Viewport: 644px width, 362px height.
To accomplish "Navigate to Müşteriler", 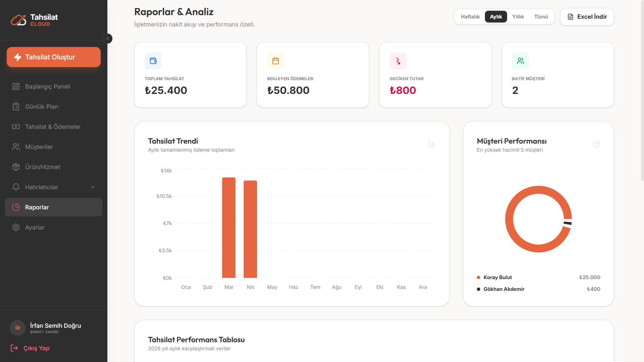I will 54,147.
